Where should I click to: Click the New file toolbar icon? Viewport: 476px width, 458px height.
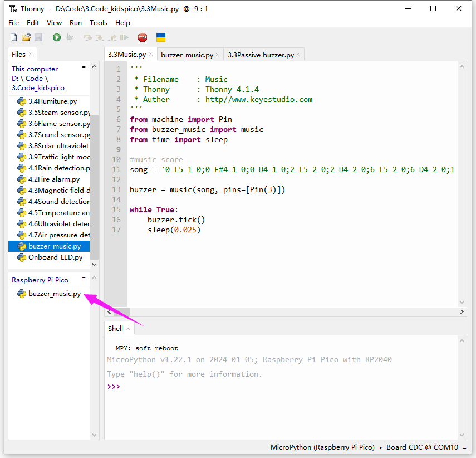tap(14, 37)
